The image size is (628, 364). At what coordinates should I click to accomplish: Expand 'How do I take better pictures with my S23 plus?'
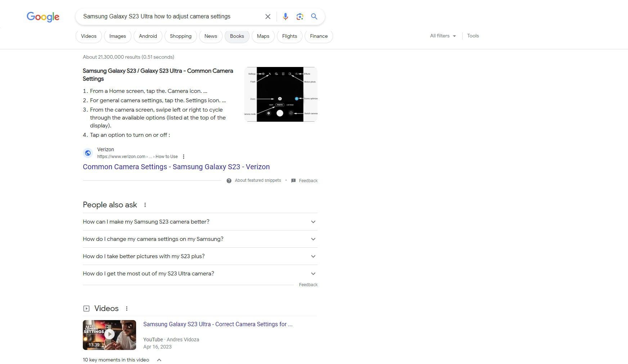click(x=313, y=256)
